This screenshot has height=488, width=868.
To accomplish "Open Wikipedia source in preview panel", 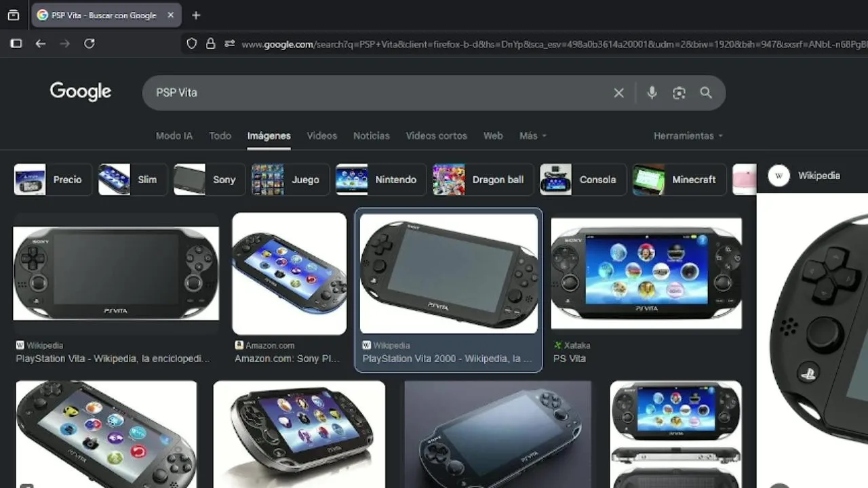I will (805, 176).
